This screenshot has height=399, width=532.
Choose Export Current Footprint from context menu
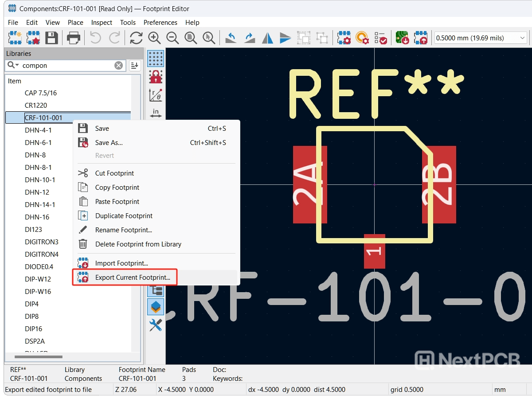pyautogui.click(x=133, y=278)
